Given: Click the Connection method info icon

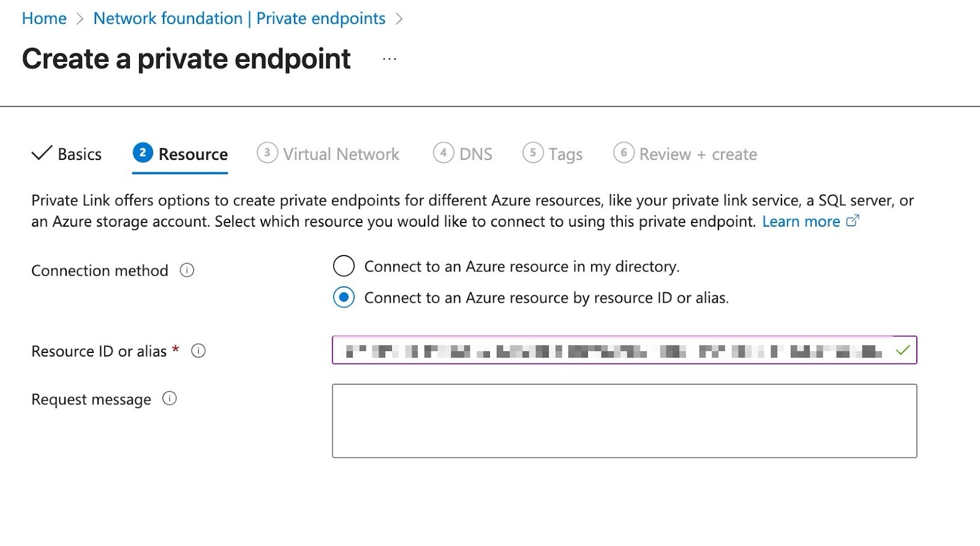Looking at the screenshot, I should click(187, 270).
